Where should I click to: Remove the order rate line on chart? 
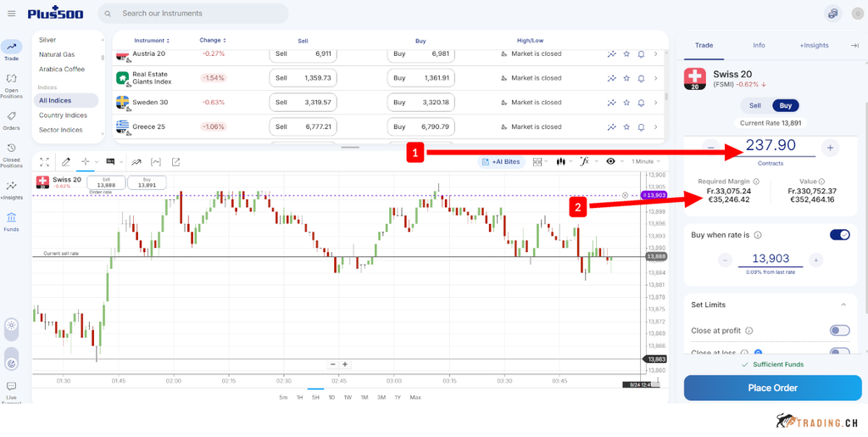coord(625,195)
